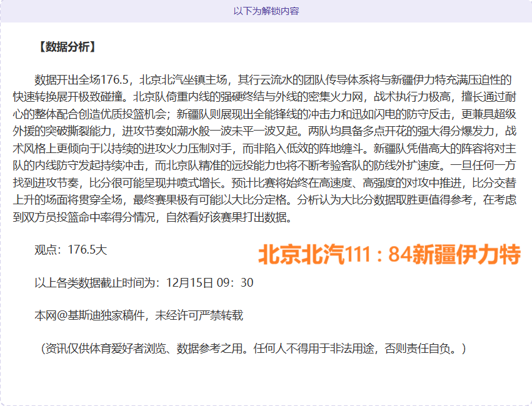Viewport: 532px width, 406px height.
Task: Click the 12月15日 09：30 cutoff timestamp
Action: [x=209, y=282]
